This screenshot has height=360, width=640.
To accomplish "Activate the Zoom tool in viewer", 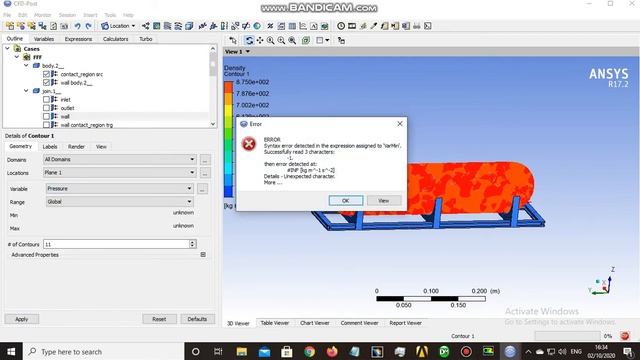I will coord(271,40).
